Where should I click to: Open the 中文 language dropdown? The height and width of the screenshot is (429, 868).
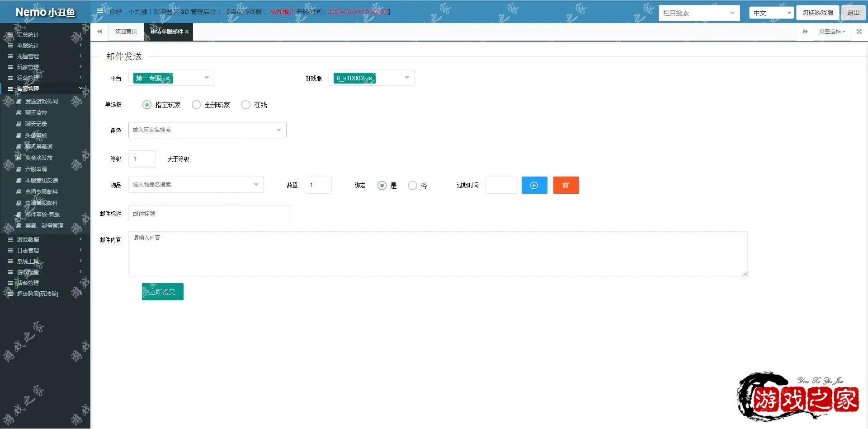(x=771, y=13)
